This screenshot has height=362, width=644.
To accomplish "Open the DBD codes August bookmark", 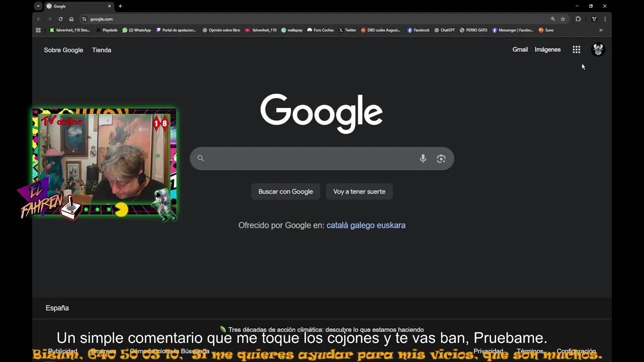I will [x=381, y=30].
